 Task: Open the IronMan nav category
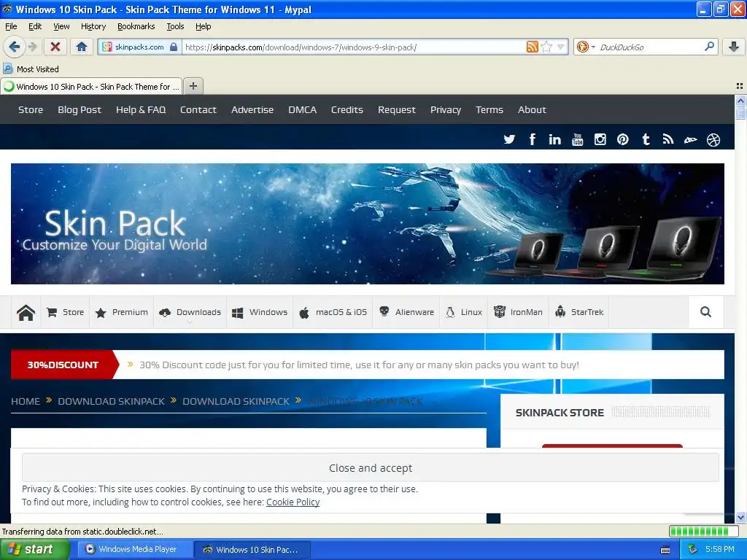click(x=519, y=312)
